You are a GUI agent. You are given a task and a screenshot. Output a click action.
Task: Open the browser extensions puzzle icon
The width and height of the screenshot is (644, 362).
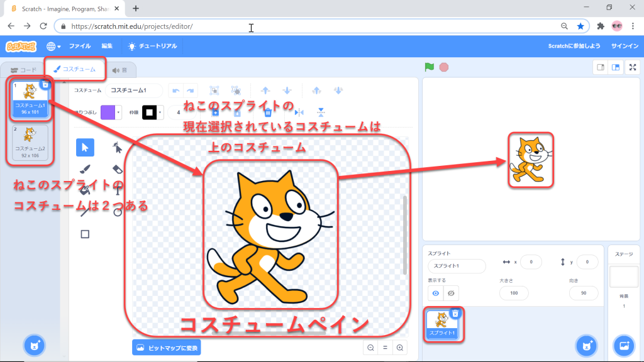(x=601, y=26)
